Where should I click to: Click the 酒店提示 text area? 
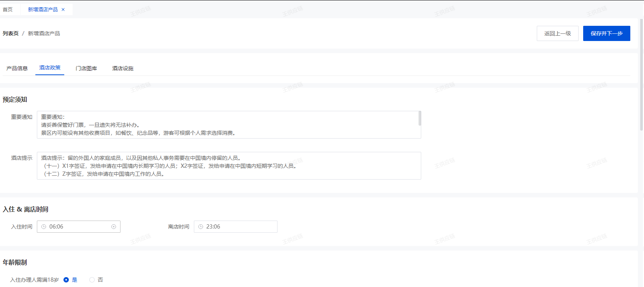tap(228, 166)
